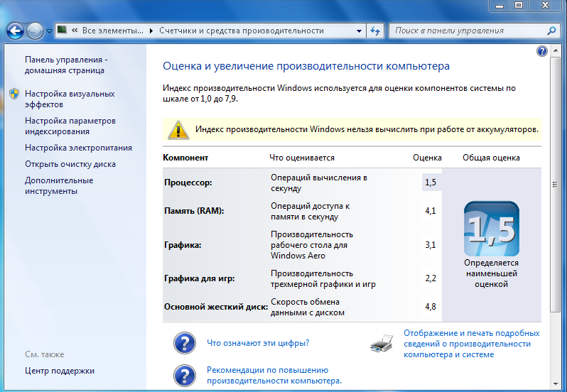Click 'Графика:' row label
The width and height of the screenshot is (567, 392).
(183, 245)
